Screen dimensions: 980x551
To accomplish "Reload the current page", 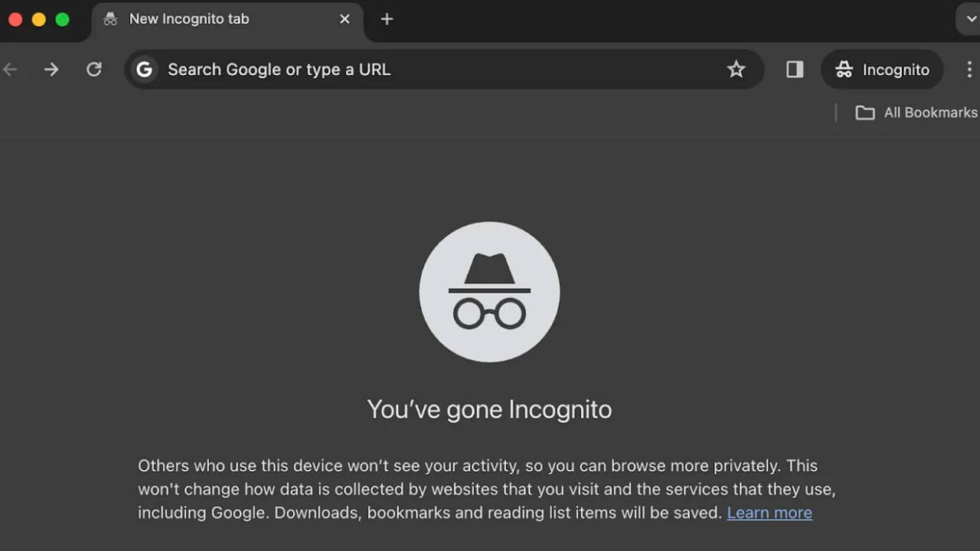I will [94, 70].
